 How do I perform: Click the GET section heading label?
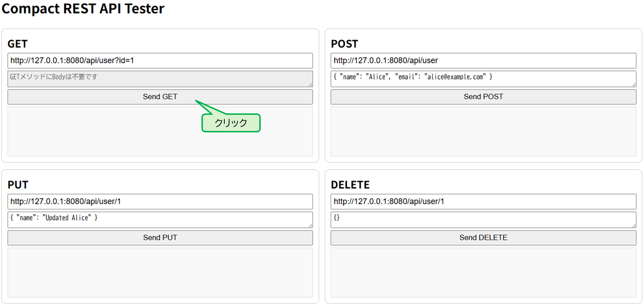coord(18,44)
